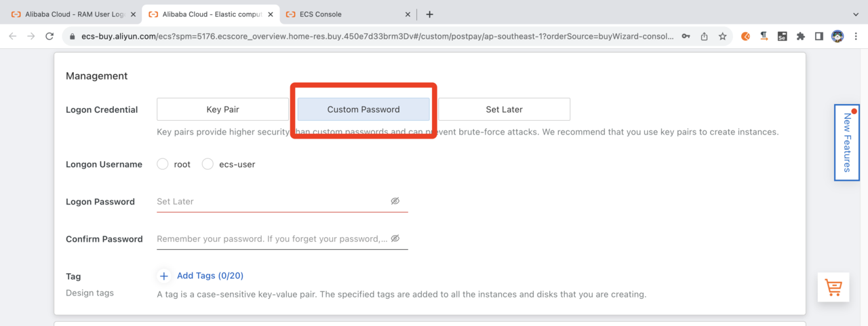Select the ecs-user username radio button

pyautogui.click(x=208, y=164)
